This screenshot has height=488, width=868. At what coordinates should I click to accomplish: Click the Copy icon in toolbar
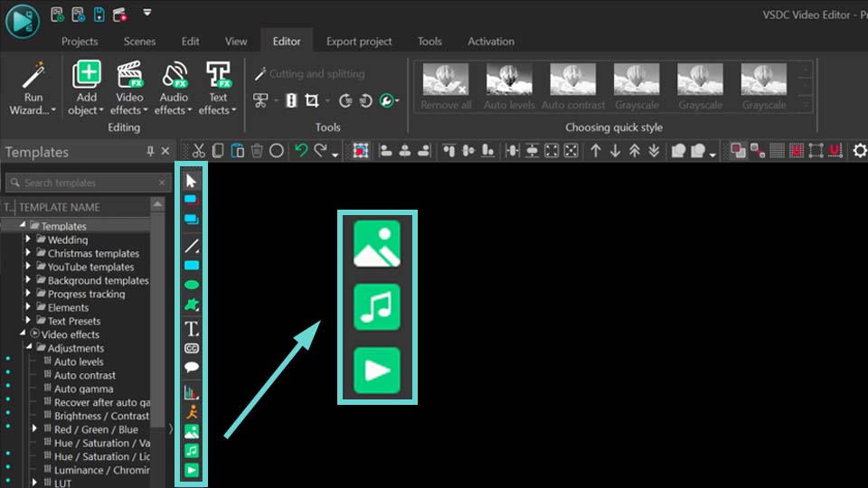click(x=218, y=151)
